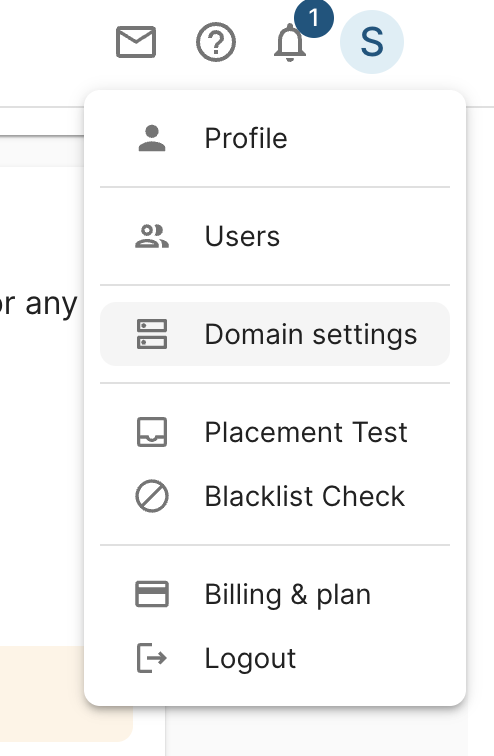Open the Billing & plan label
Screen dimensions: 494x756
point(288,594)
